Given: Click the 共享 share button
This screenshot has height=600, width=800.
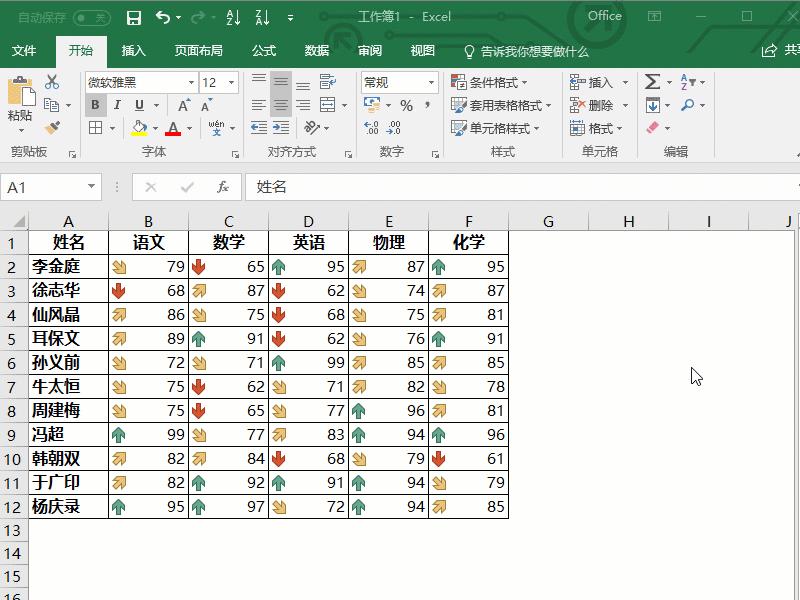Looking at the screenshot, I should click(x=780, y=51).
